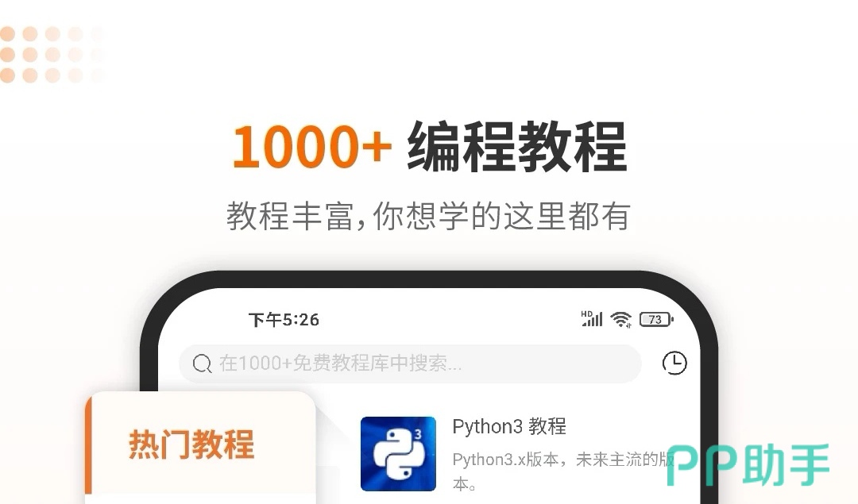Click the magnifier icon in search bar
This screenshot has width=858, height=504.
202,363
